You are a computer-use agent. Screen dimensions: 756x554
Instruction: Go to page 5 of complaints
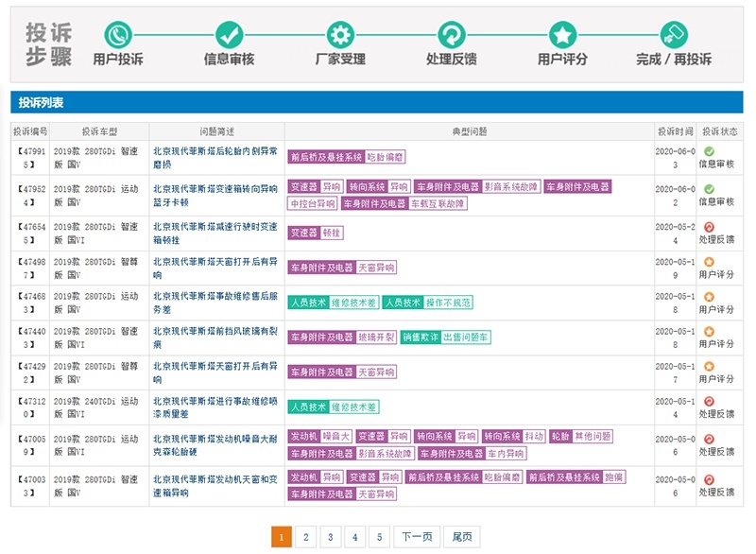pyautogui.click(x=380, y=537)
